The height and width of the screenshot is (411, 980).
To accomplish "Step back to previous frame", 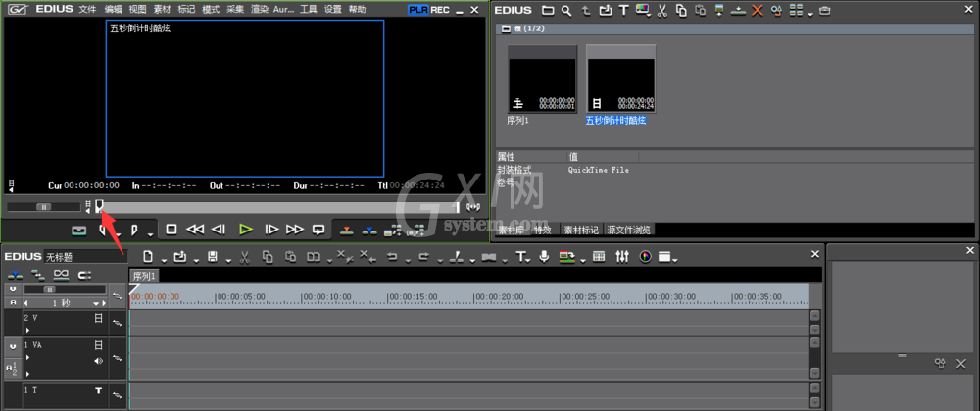I will click(x=219, y=230).
